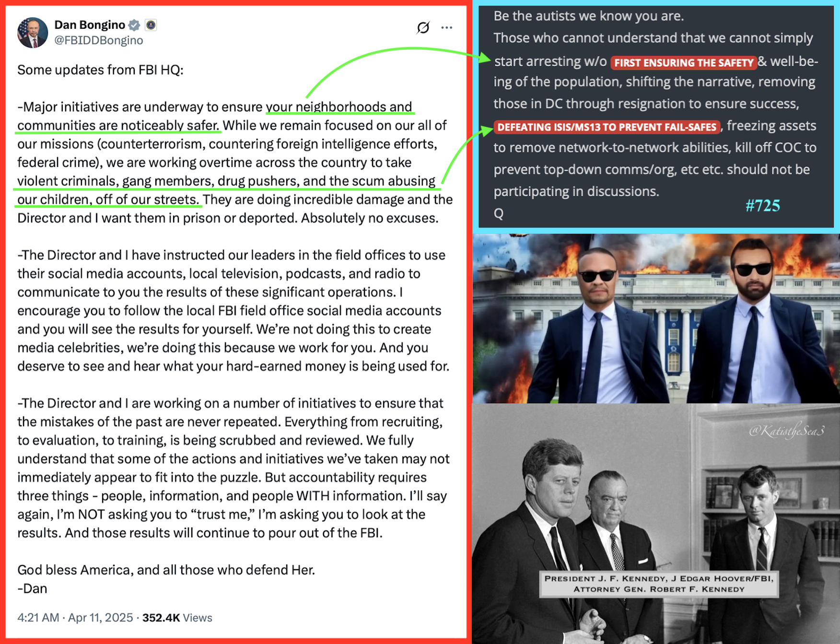This screenshot has height=644, width=840.
Task: Open the @FBIDDBongino handle link
Action: pyautogui.click(x=99, y=40)
